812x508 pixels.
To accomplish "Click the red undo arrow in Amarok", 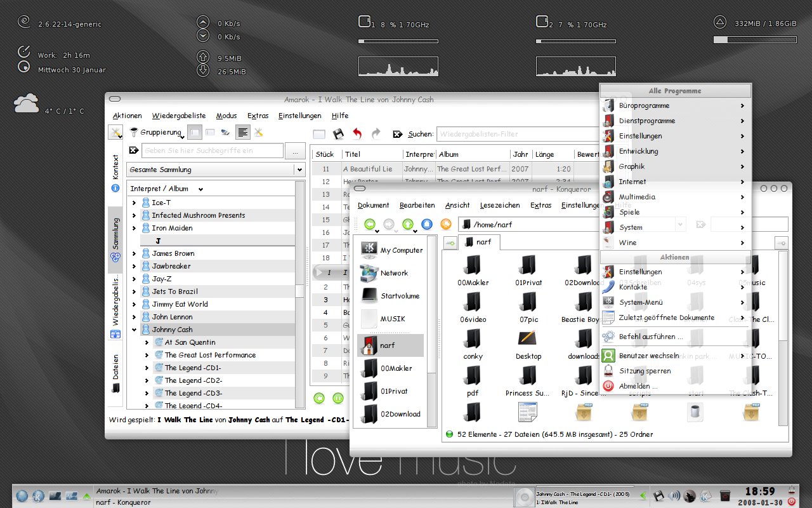I will 357,134.
